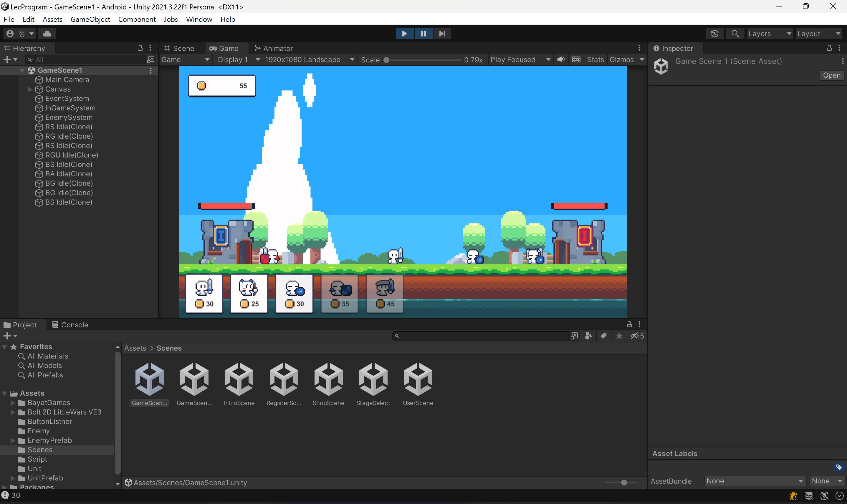Toggle the Hierarchy panel lock icon

click(x=140, y=48)
